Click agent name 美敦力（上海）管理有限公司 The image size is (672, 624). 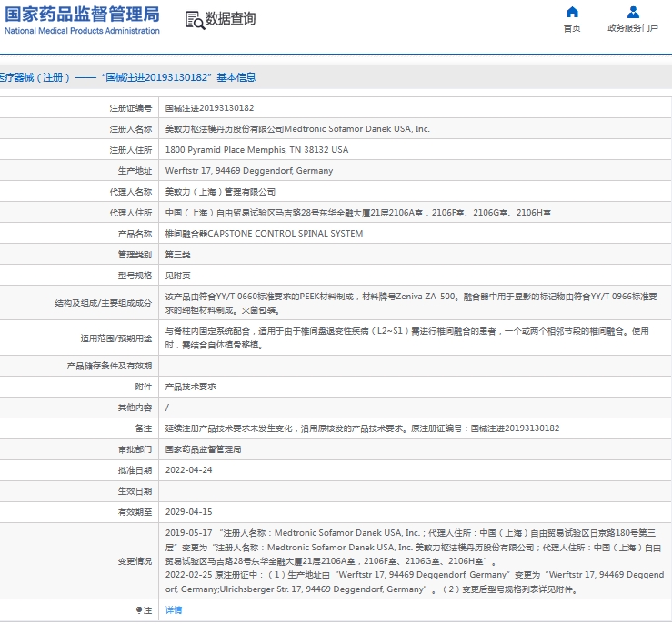pyautogui.click(x=220, y=192)
